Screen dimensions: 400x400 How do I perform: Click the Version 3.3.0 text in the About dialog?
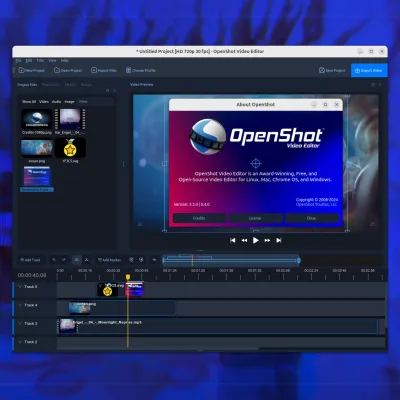point(192,204)
